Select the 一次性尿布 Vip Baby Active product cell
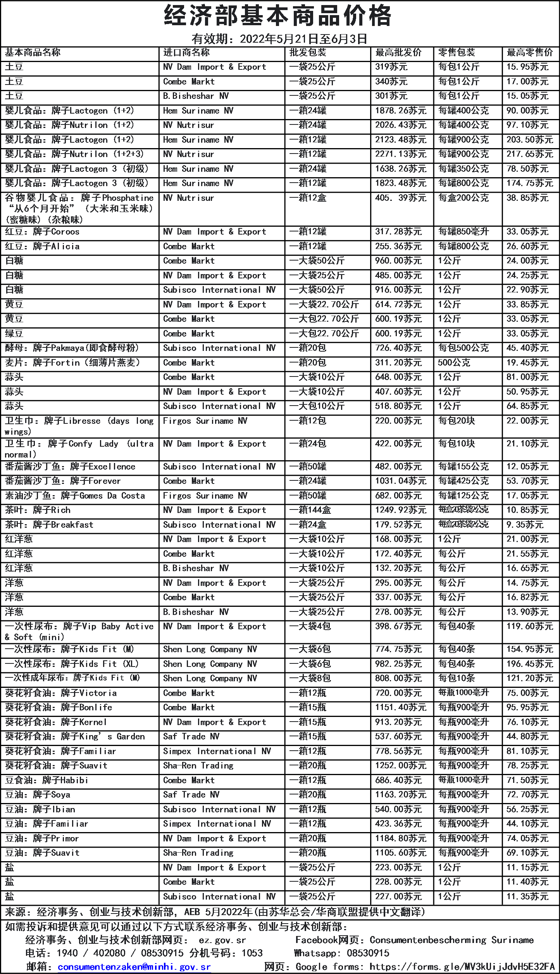This screenshot has height=974, width=560. (x=79, y=632)
